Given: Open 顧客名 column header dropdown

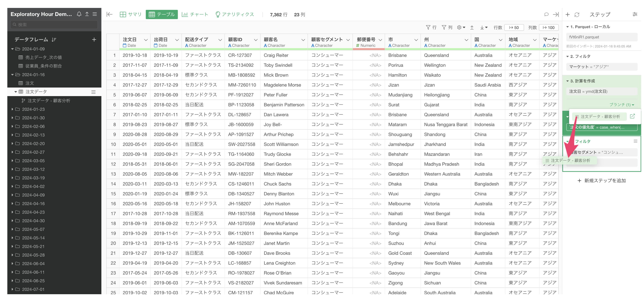Looking at the screenshot, I should coord(303,40).
